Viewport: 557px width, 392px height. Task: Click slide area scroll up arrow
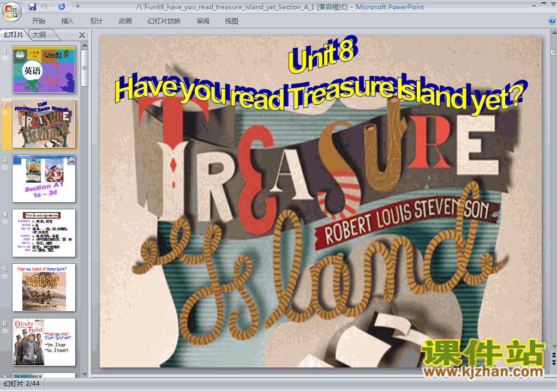click(554, 33)
